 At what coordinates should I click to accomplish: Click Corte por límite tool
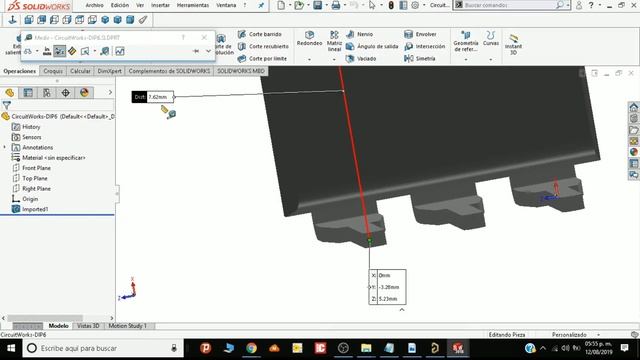click(x=262, y=58)
